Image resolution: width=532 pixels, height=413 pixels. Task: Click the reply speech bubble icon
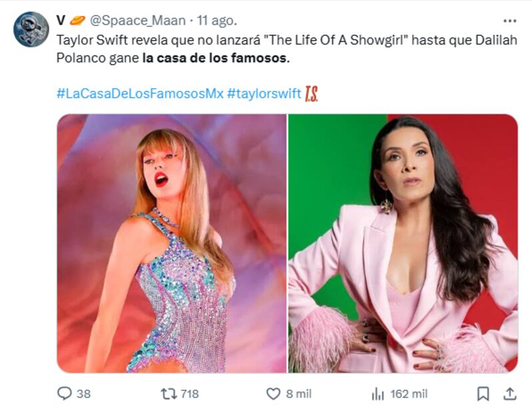[x=65, y=394]
